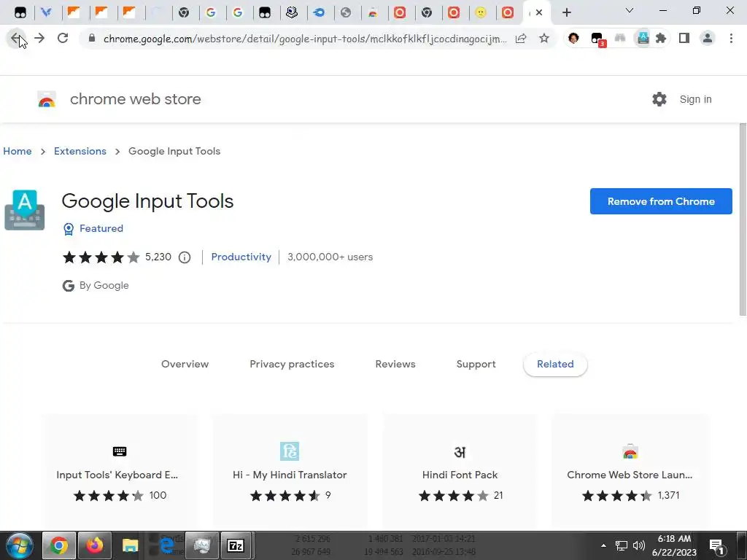Click the volume speaker tray icon

point(638,545)
